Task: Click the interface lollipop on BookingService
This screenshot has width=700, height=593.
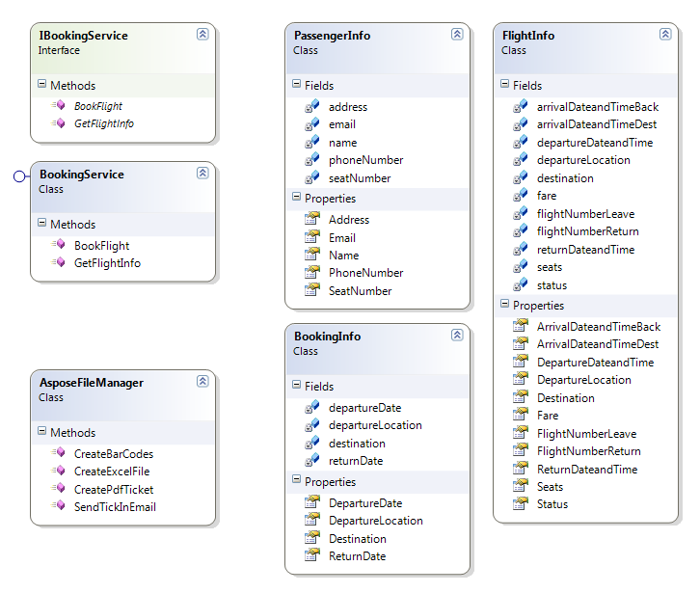Action: 18,175
